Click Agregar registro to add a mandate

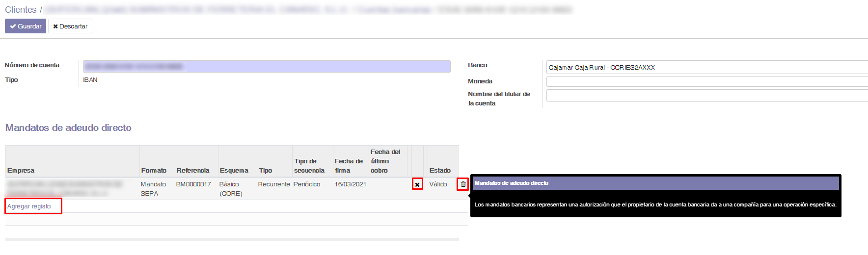point(29,206)
